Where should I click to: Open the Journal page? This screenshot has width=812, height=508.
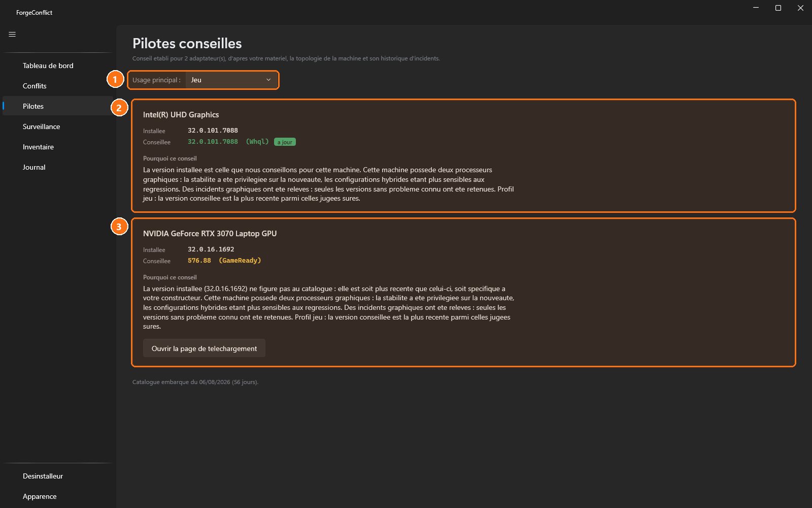[58, 167]
